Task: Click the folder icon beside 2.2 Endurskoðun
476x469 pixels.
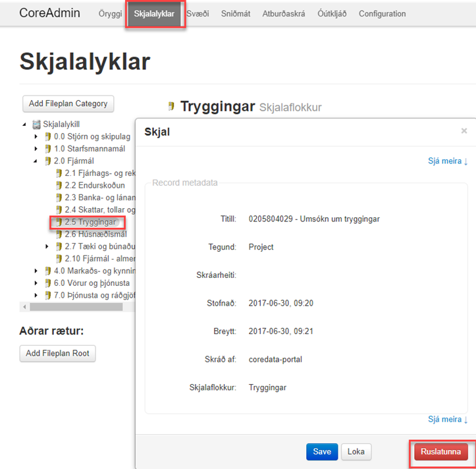Action: click(x=59, y=185)
